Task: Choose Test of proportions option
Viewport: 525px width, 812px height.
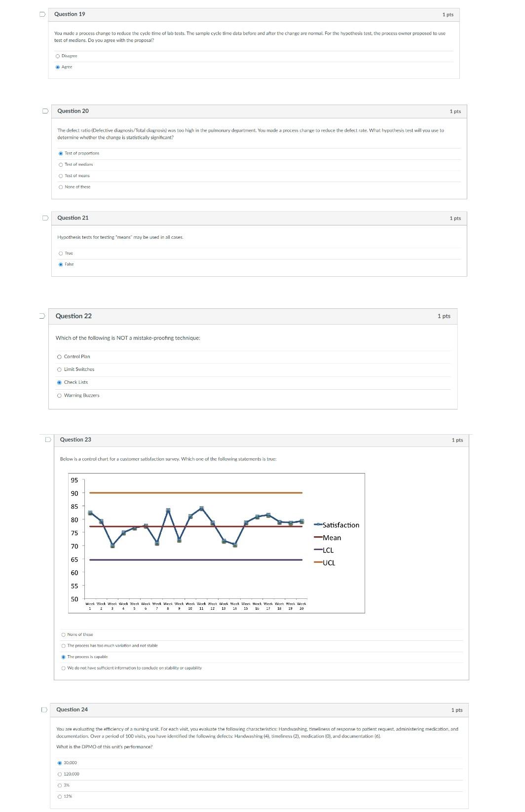Action: [61, 153]
